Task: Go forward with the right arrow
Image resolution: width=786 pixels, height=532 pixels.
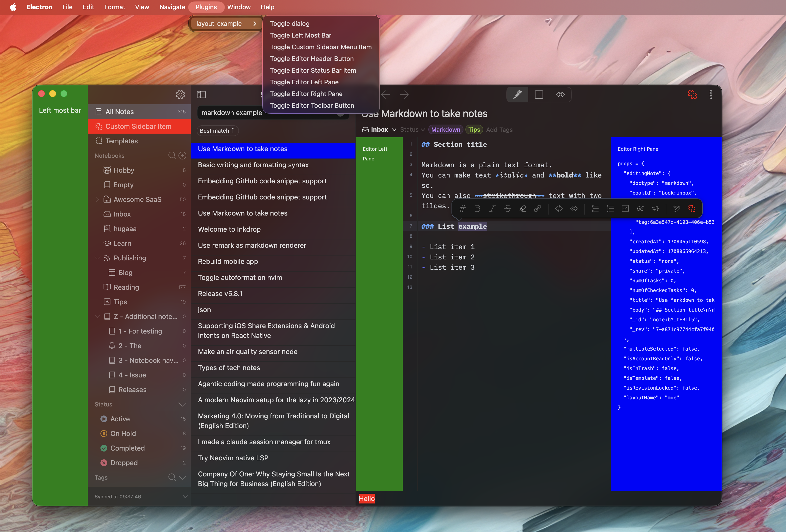Action: (404, 95)
